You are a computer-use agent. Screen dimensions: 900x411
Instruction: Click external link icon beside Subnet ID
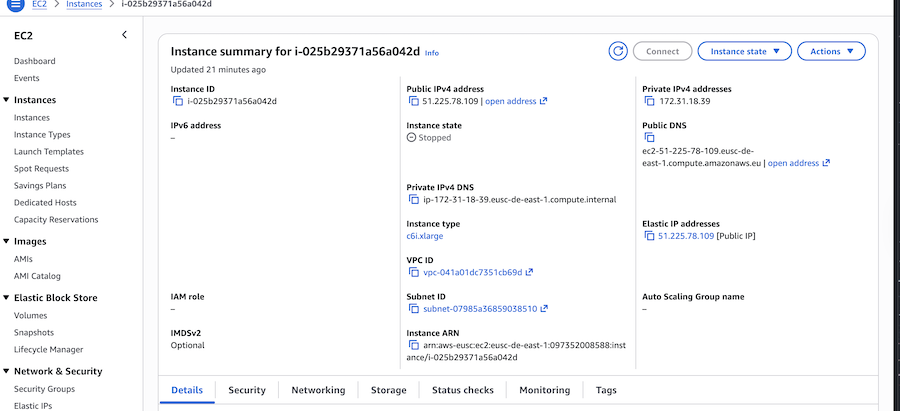[544, 309]
